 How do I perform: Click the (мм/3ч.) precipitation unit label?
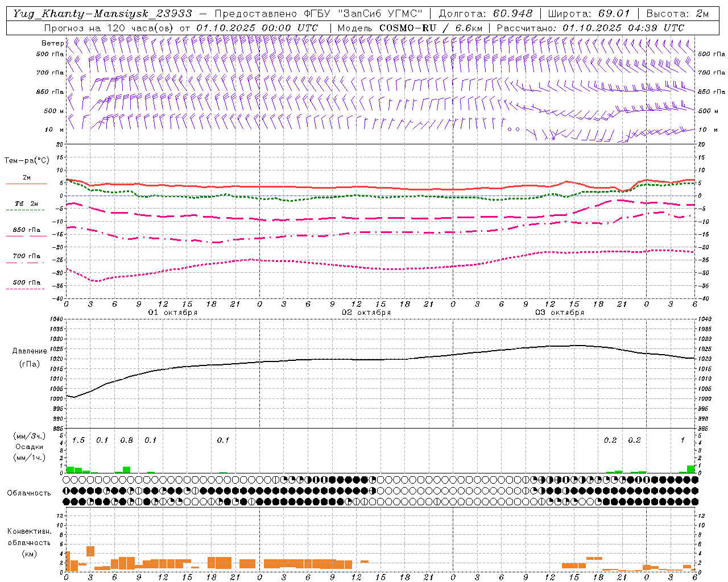click(30, 436)
